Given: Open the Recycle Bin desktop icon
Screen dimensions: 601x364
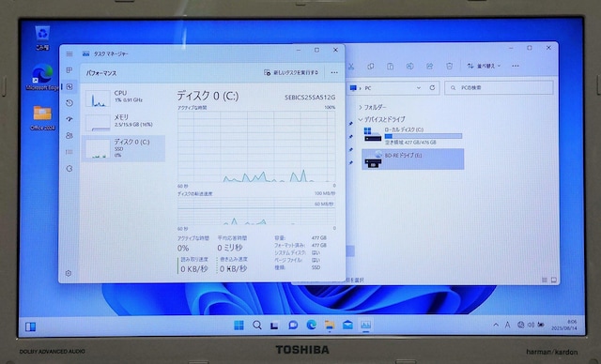Looking at the screenshot, I should pyautogui.click(x=42, y=38).
